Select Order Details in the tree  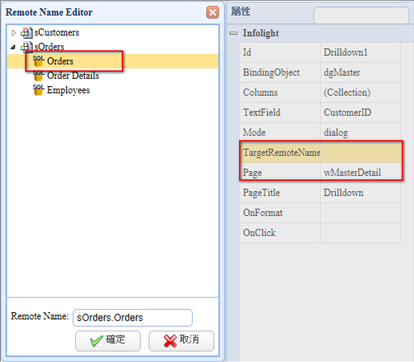tap(73, 76)
